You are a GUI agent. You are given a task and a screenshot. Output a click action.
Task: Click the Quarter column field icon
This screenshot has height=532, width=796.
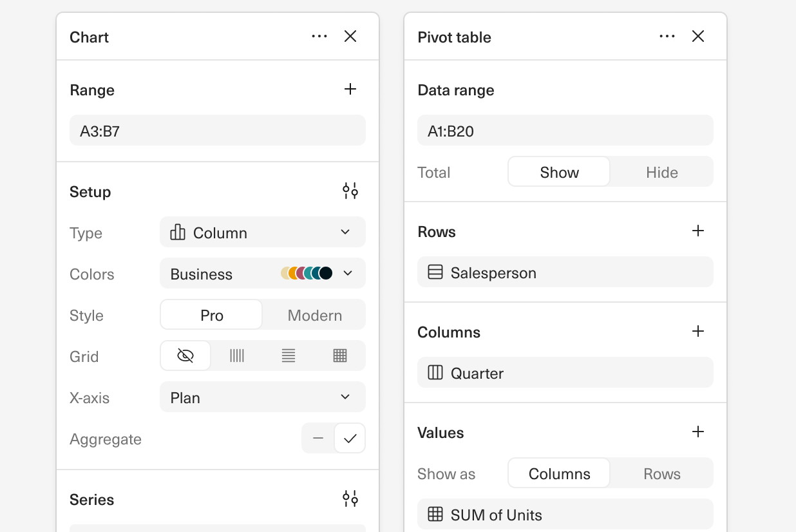pos(435,373)
